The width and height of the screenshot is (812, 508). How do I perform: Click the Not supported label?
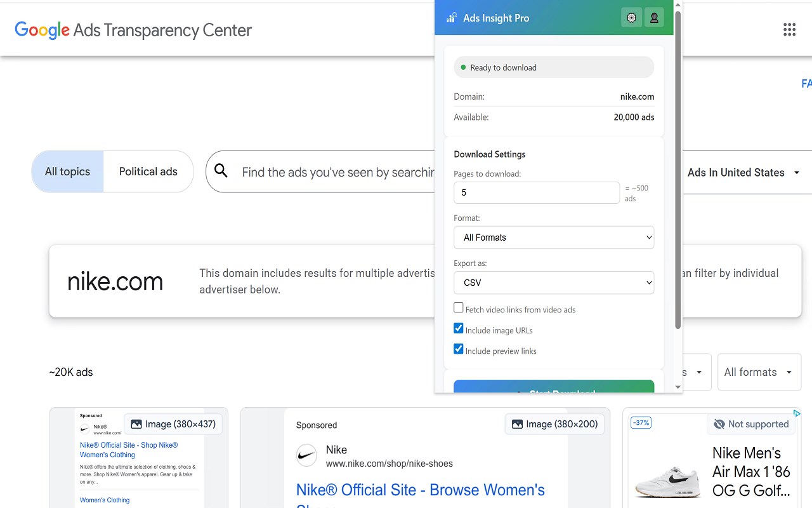[x=758, y=424]
